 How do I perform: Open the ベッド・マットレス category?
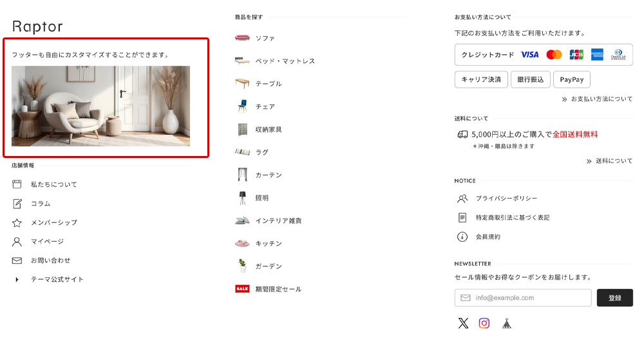click(285, 61)
